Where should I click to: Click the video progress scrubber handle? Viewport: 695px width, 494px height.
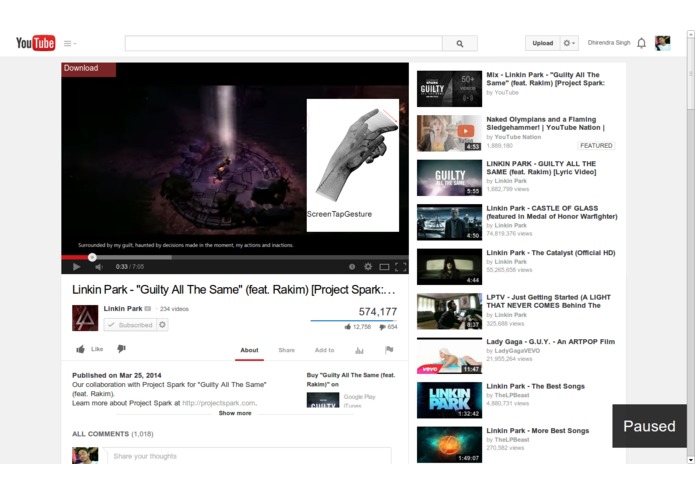(92, 257)
